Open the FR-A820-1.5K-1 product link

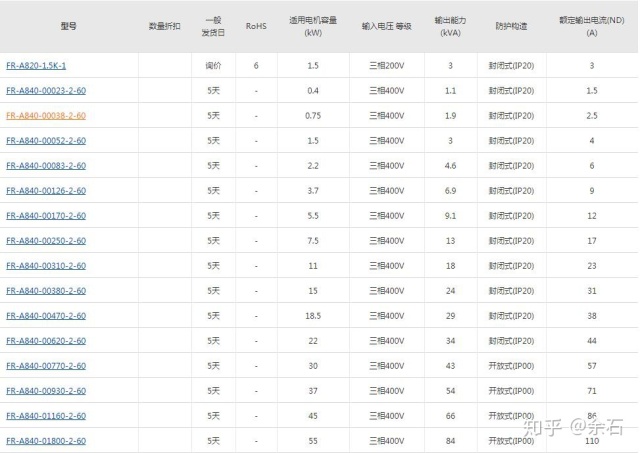coord(36,66)
